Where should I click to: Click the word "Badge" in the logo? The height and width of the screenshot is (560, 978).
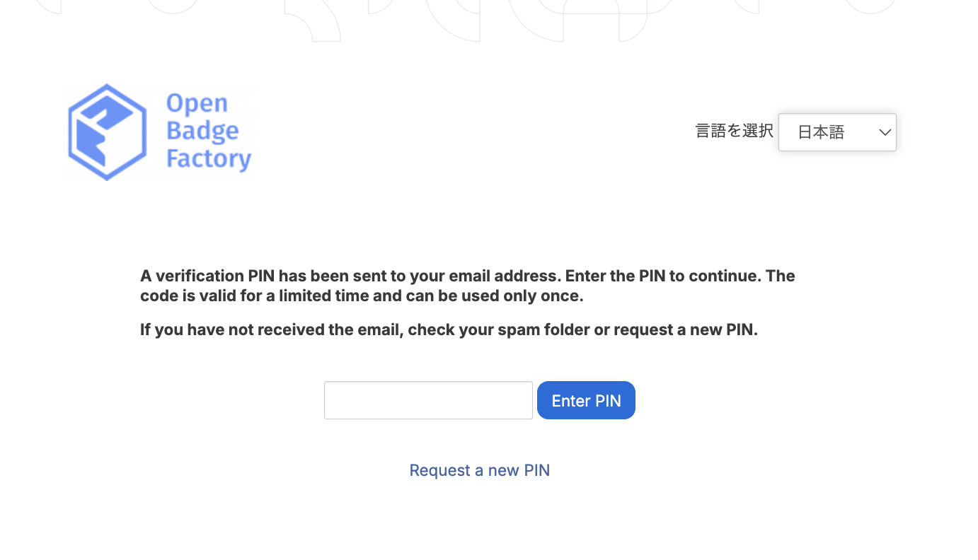point(202,132)
